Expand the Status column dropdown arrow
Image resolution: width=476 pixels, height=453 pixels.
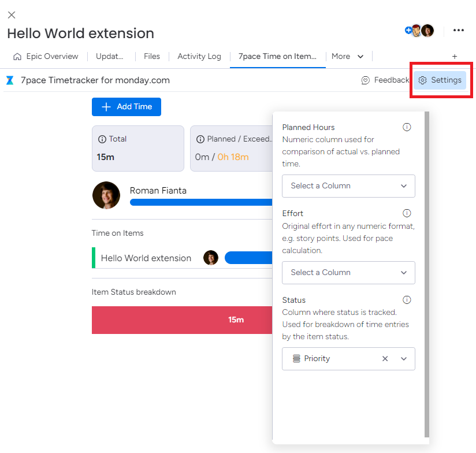[404, 359]
